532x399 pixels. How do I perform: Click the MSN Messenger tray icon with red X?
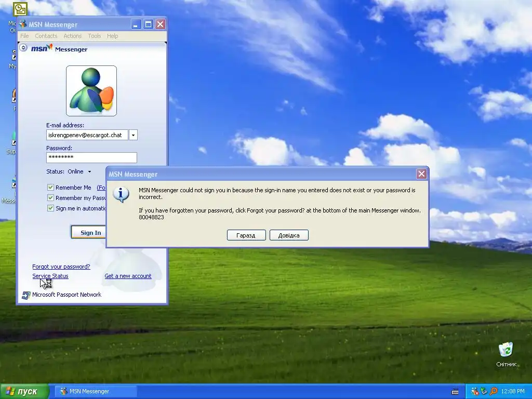(475, 391)
